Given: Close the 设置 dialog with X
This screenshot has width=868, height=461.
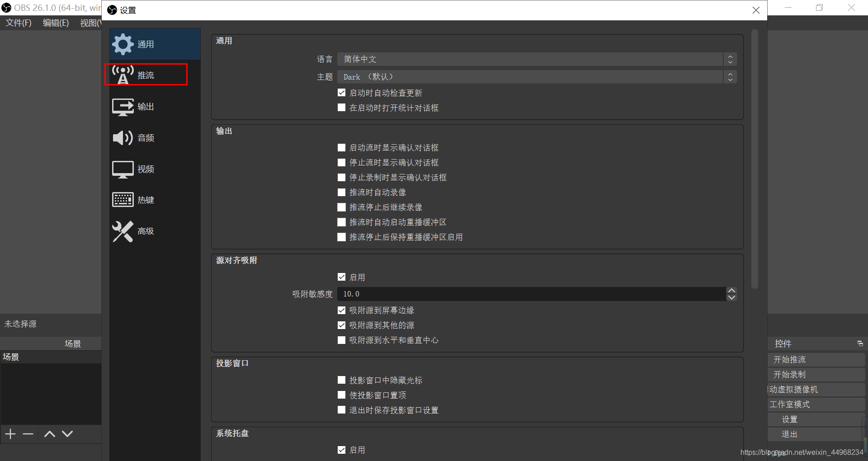Looking at the screenshot, I should (756, 10).
